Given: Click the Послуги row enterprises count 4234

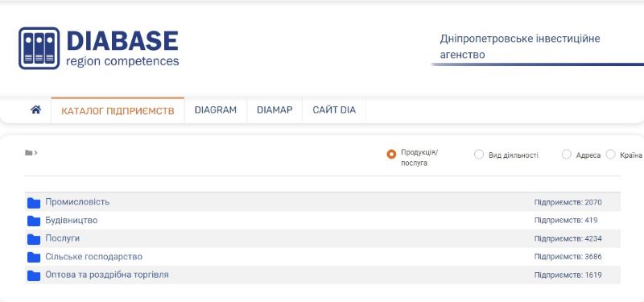Looking at the screenshot, I should (568, 238).
